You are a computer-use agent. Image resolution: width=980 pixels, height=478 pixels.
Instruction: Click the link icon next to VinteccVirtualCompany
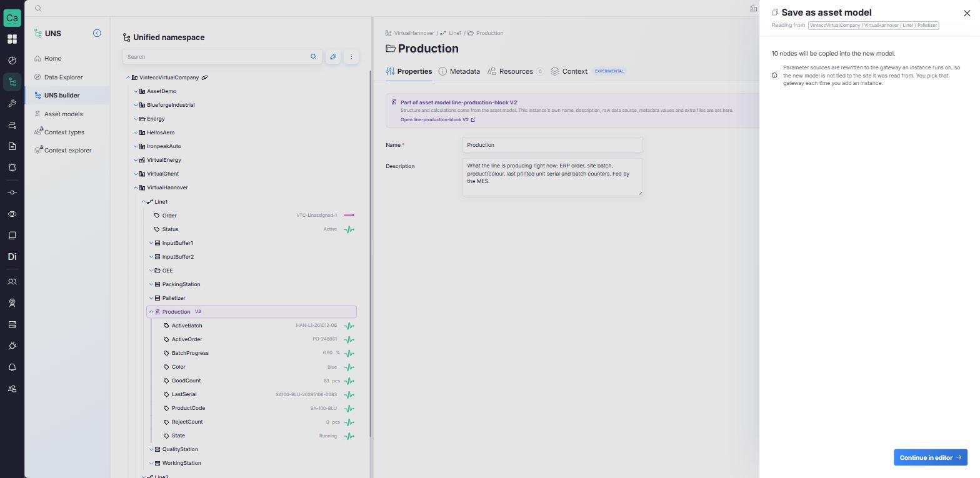204,77
